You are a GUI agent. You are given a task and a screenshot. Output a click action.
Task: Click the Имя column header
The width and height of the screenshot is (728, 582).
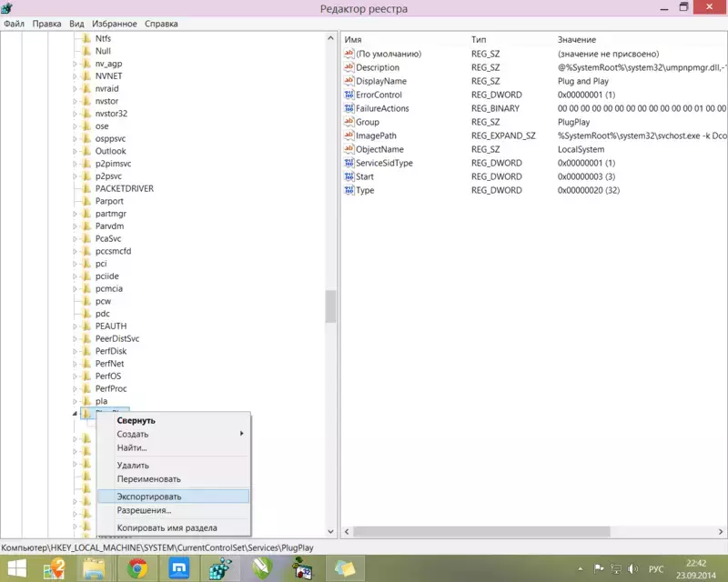pyautogui.click(x=353, y=40)
